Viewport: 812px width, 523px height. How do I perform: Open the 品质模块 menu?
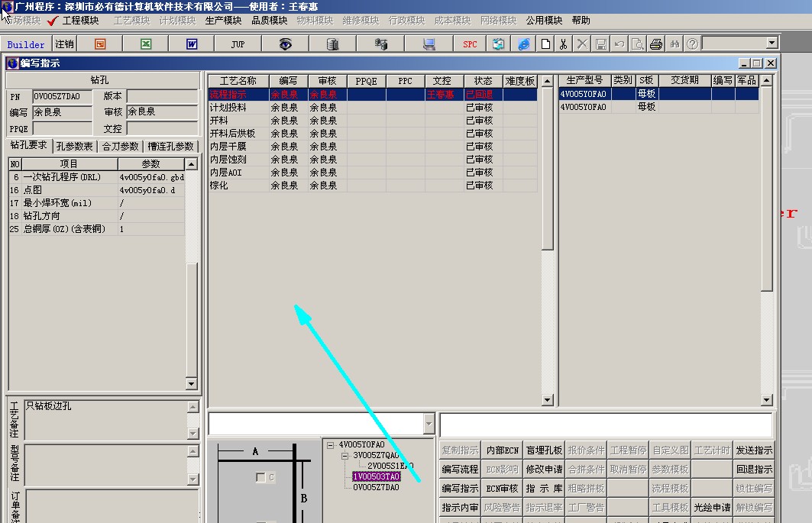270,20
